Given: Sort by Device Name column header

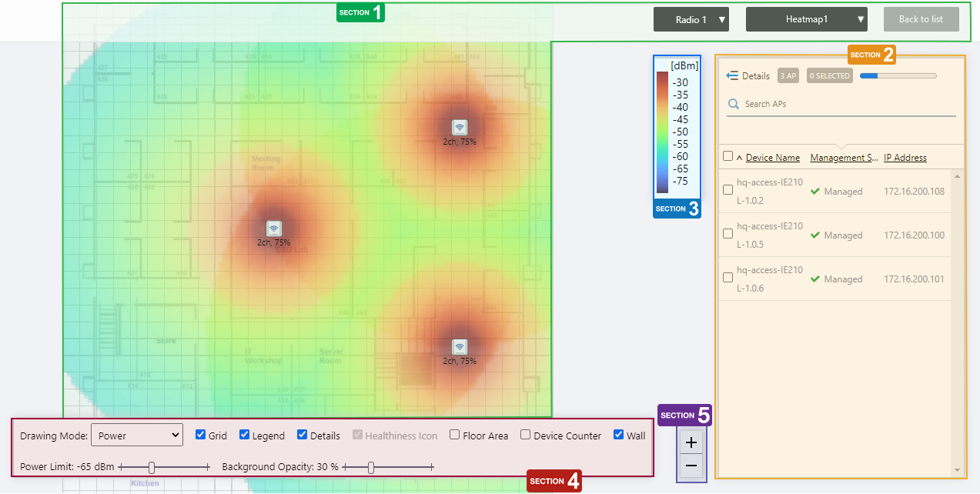Looking at the screenshot, I should [772, 158].
